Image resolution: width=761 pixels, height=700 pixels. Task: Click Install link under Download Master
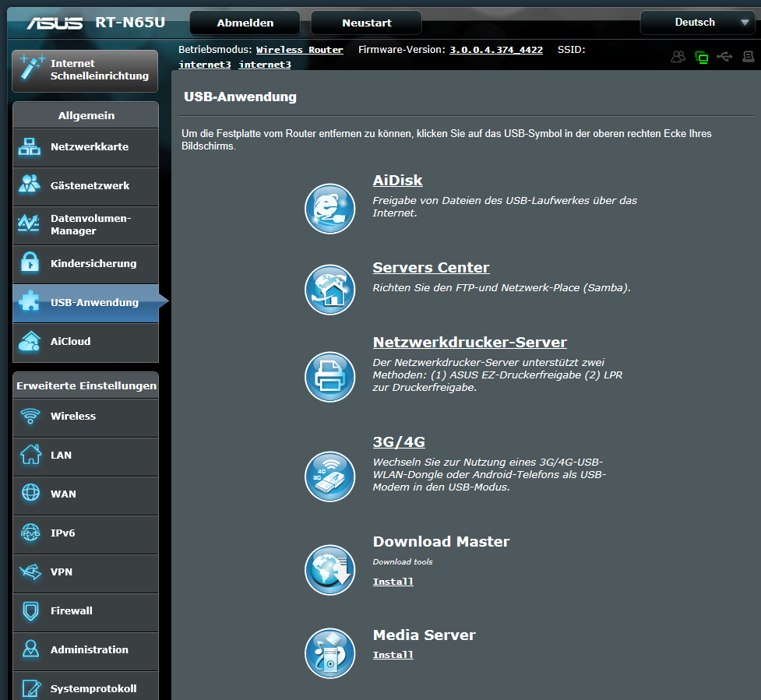click(393, 582)
